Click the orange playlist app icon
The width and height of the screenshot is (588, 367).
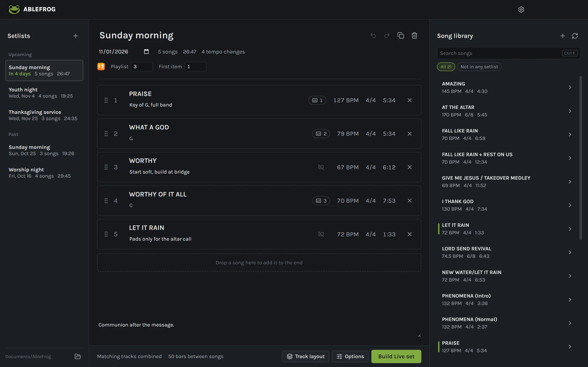[x=101, y=66]
